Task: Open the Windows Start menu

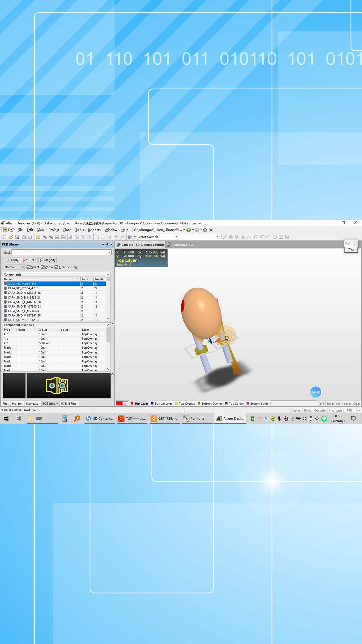Action: tap(6, 418)
